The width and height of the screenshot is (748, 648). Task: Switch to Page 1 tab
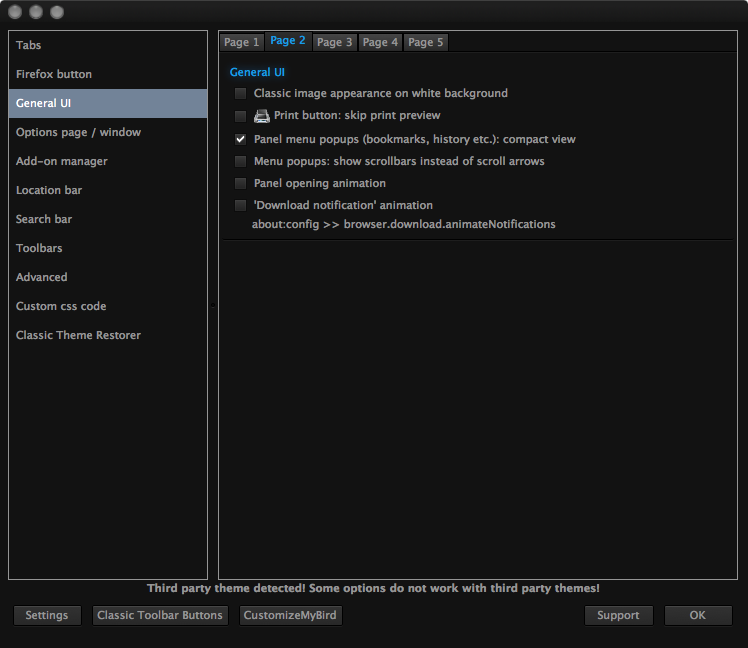241,42
